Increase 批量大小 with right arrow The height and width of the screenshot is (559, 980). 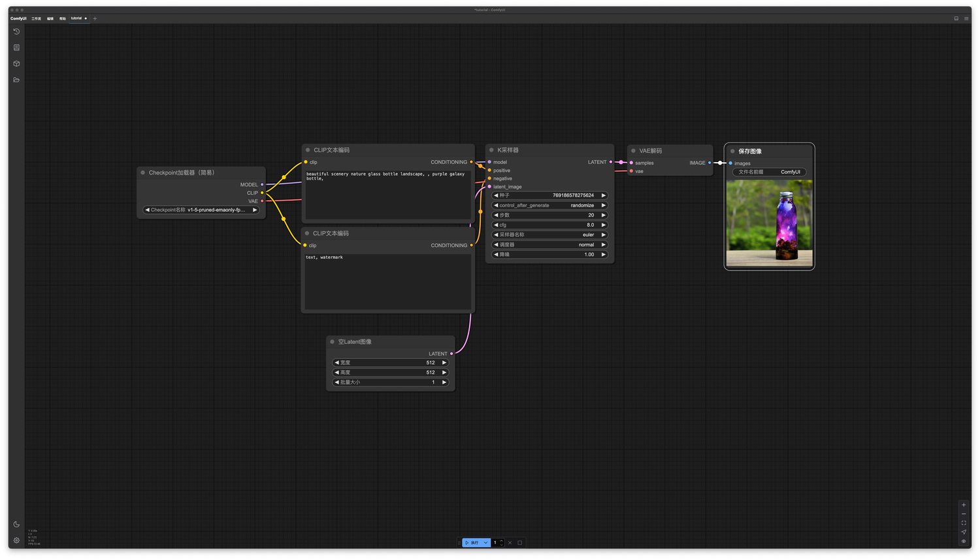[444, 382]
